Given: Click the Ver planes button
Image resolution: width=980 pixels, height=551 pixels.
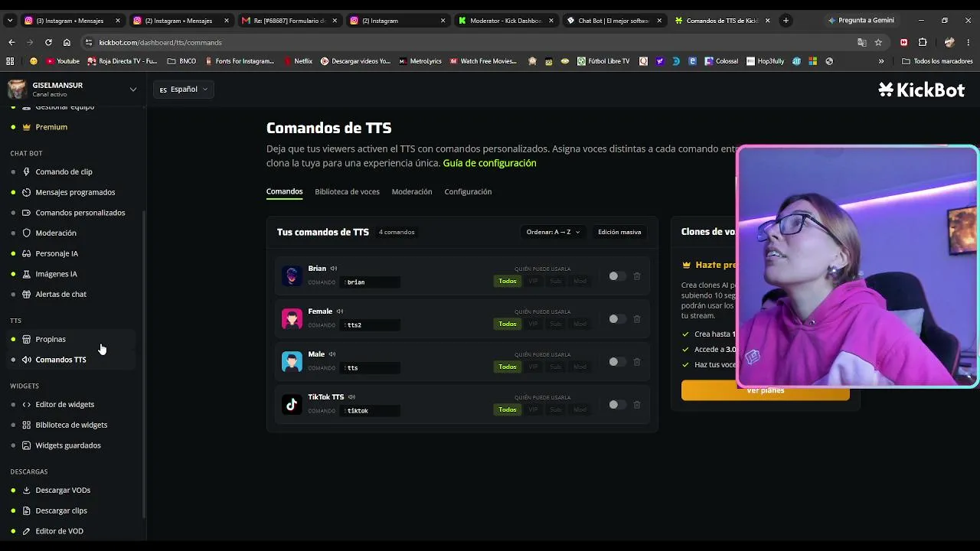Looking at the screenshot, I should tap(766, 390).
